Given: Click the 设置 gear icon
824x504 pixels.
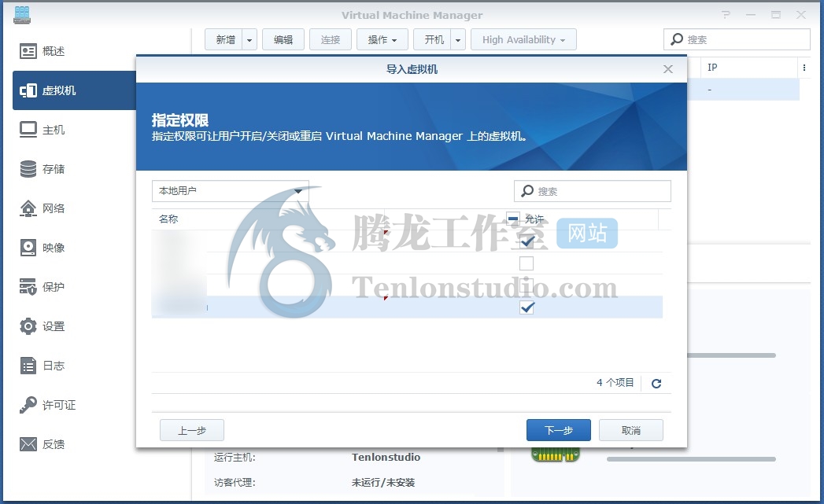Looking at the screenshot, I should pyautogui.click(x=28, y=326).
